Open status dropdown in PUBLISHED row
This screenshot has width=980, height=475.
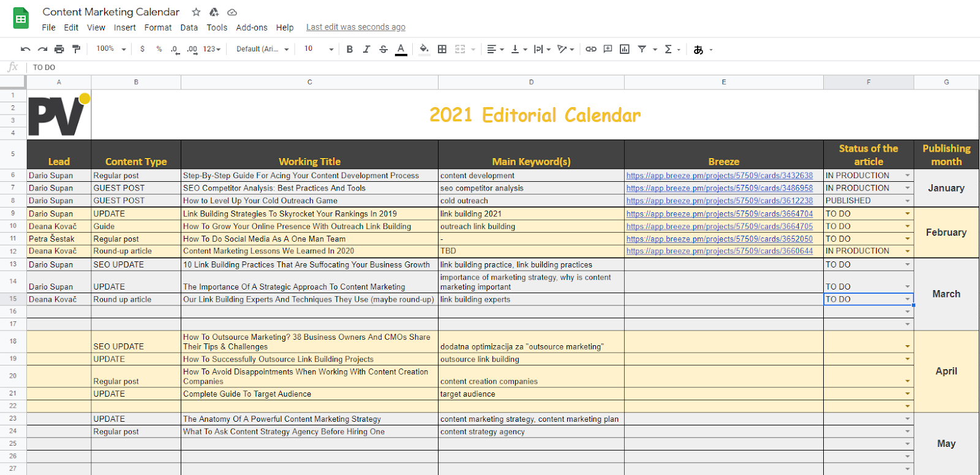[x=907, y=201]
